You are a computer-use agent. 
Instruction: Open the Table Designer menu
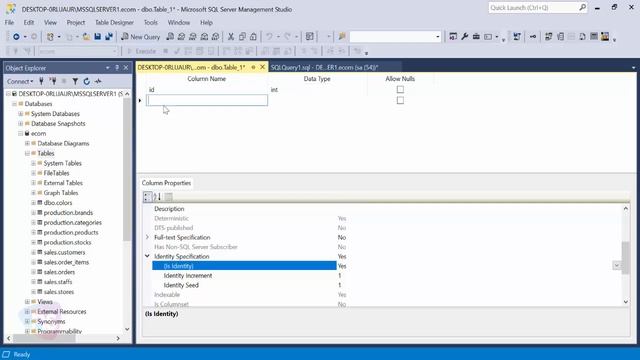(114, 22)
